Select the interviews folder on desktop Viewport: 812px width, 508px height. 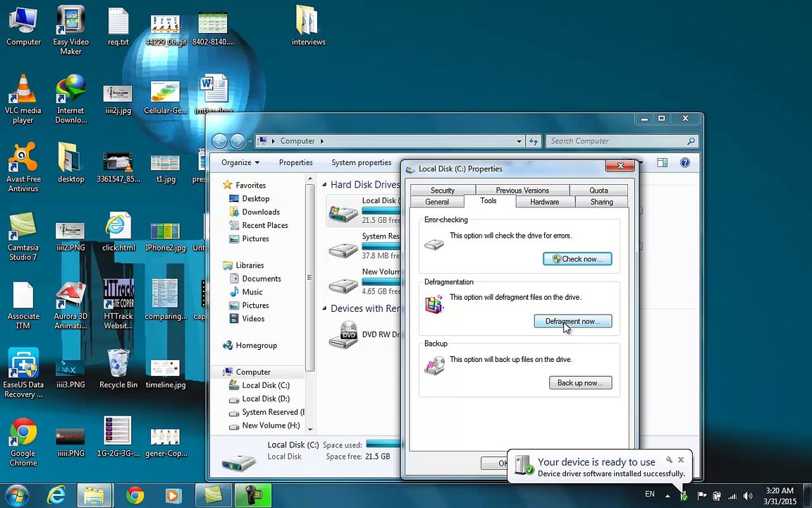[x=308, y=26]
